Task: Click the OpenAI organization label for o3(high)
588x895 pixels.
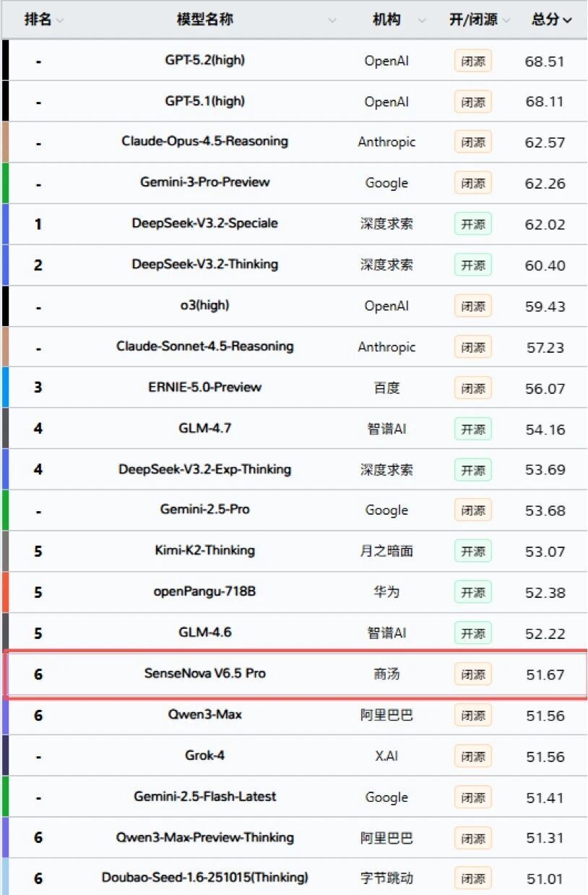Action: click(x=386, y=305)
